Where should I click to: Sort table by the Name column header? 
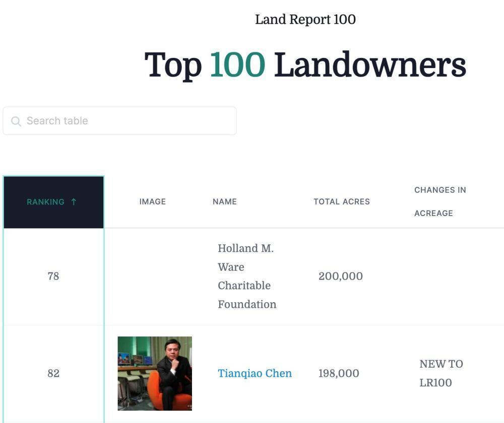(x=225, y=201)
